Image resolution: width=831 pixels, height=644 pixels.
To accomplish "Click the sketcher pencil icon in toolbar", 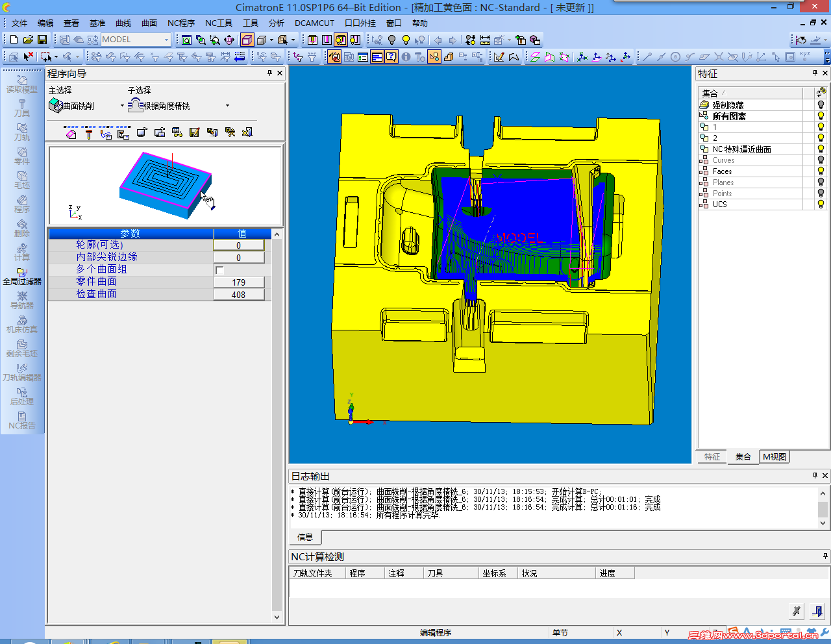I will pyautogui.click(x=499, y=56).
